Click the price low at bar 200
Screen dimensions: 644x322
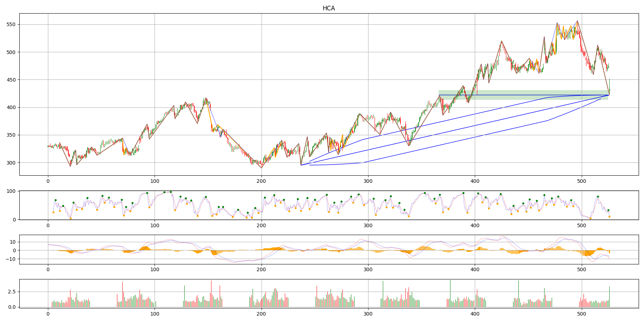(262, 168)
